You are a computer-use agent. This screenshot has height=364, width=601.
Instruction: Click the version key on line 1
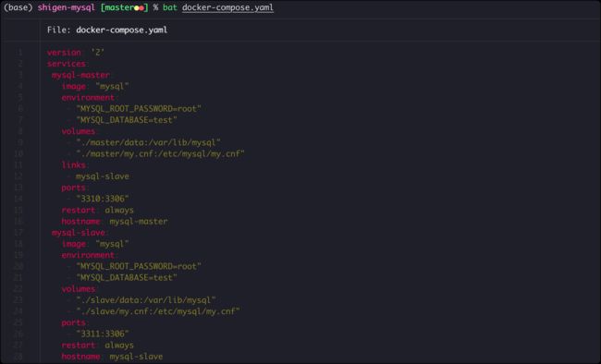(x=64, y=53)
